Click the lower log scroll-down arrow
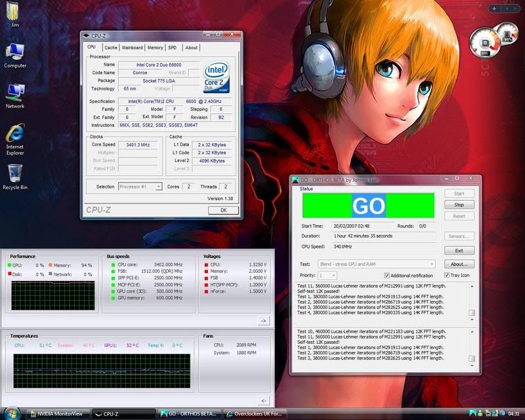The height and width of the screenshot is (420, 525). (x=472, y=366)
